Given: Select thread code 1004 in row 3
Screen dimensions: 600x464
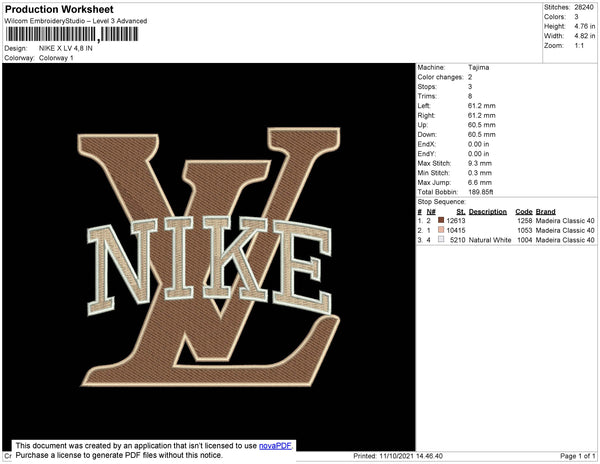Looking at the screenshot, I should click(x=524, y=240).
